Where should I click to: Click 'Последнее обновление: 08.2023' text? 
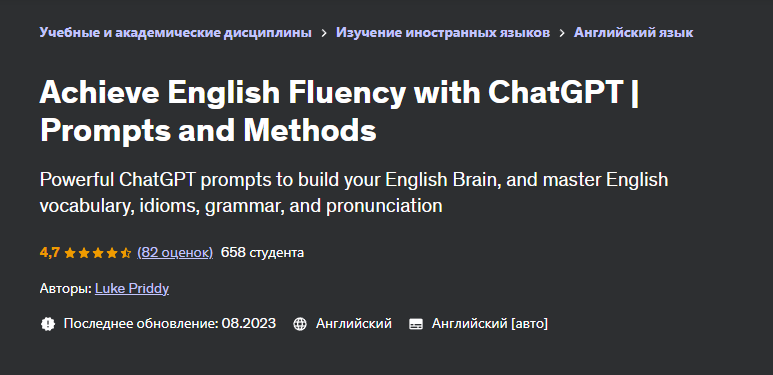point(170,324)
